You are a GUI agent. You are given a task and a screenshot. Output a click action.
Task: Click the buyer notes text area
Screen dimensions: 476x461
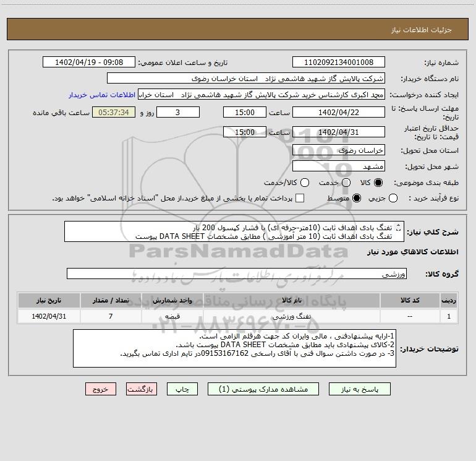[234, 348]
